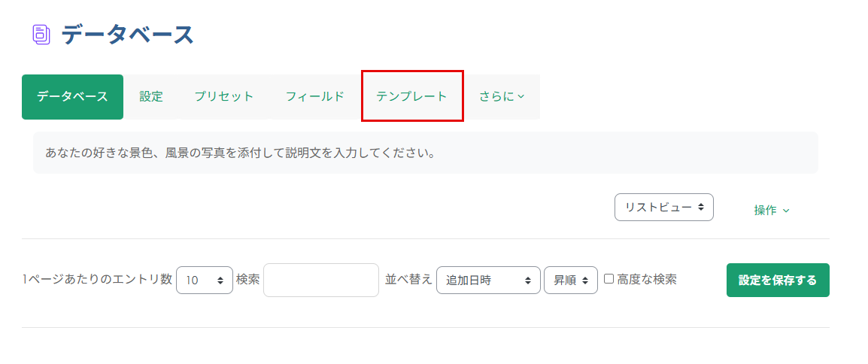Switch to the データベース tab
Viewport: 868px width, 364px height.
tap(72, 97)
